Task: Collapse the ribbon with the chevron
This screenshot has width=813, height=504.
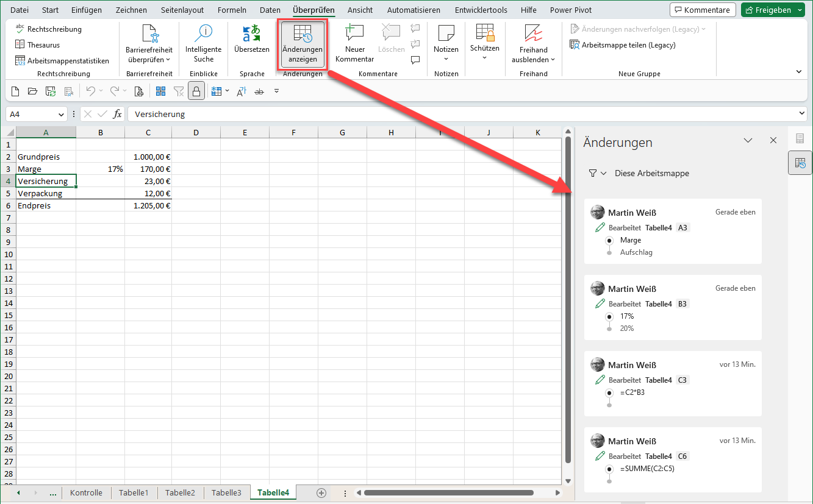Action: [x=799, y=71]
